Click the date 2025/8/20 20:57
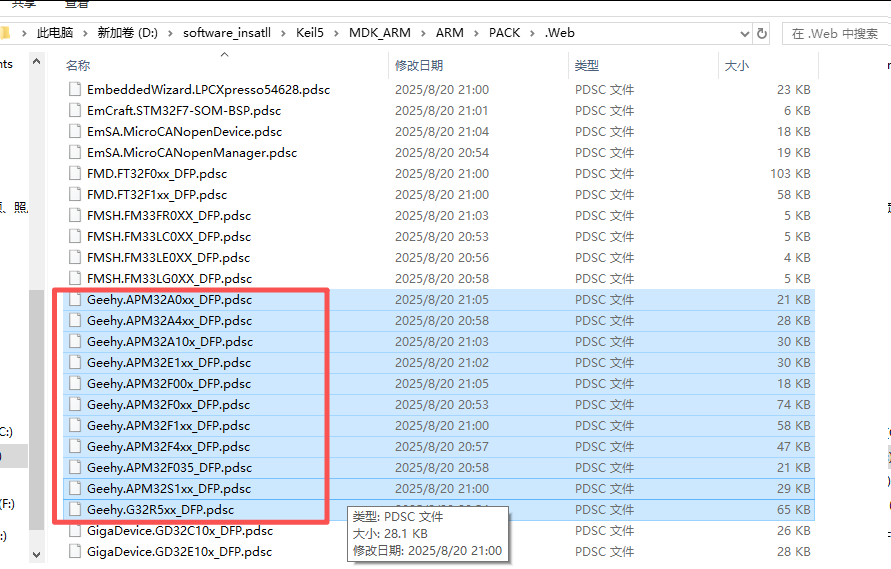This screenshot has height=569, width=891. click(x=442, y=447)
